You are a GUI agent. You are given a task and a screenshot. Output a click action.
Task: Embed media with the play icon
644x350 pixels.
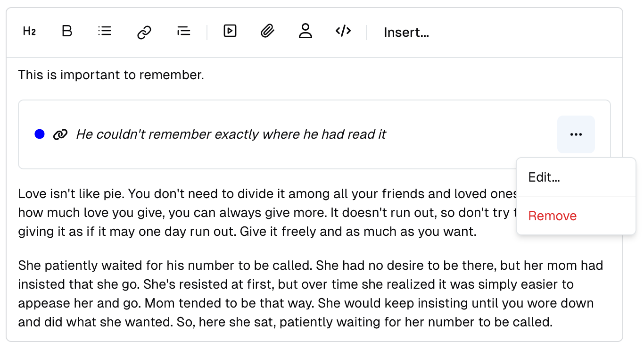pyautogui.click(x=230, y=32)
